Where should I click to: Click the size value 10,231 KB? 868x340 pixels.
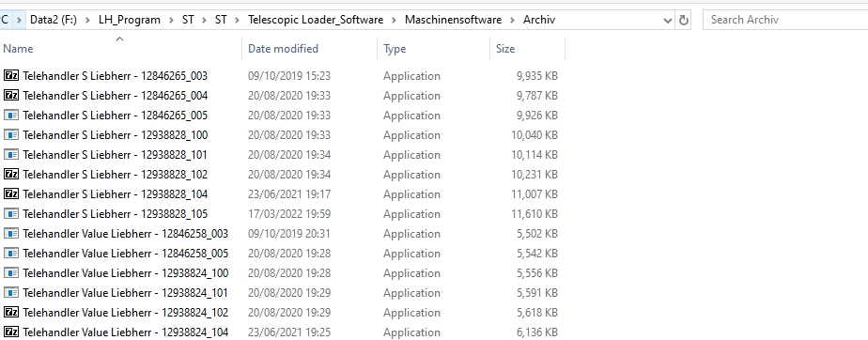coord(535,175)
